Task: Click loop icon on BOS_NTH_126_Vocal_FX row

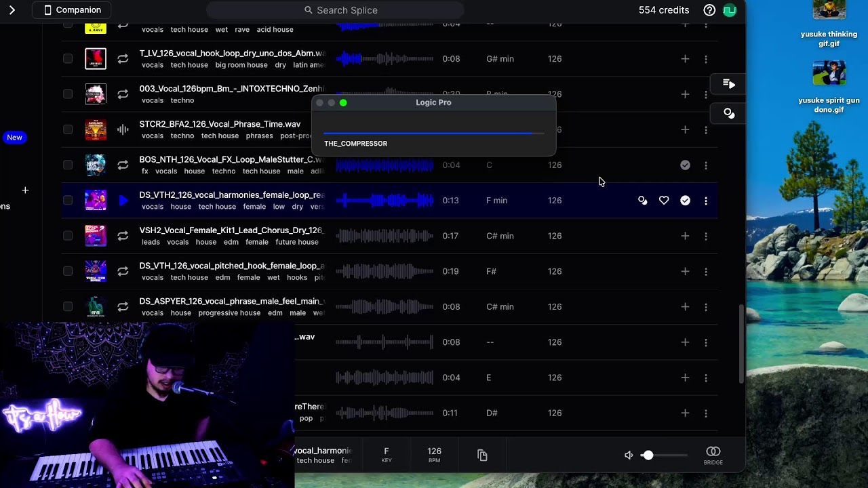Action: pos(123,165)
